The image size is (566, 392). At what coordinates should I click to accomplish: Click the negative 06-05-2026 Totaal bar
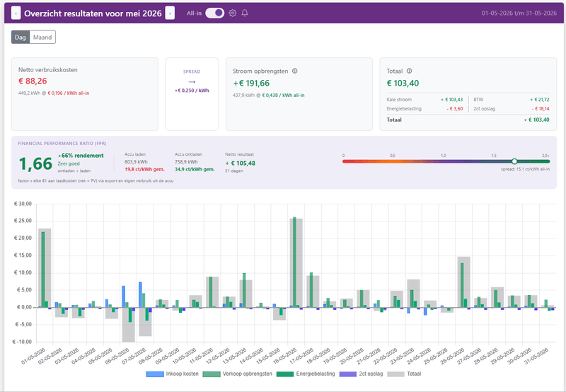129,325
